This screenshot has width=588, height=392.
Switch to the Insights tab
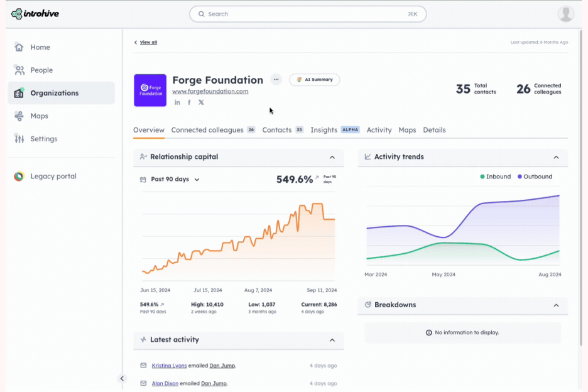pyautogui.click(x=335, y=130)
